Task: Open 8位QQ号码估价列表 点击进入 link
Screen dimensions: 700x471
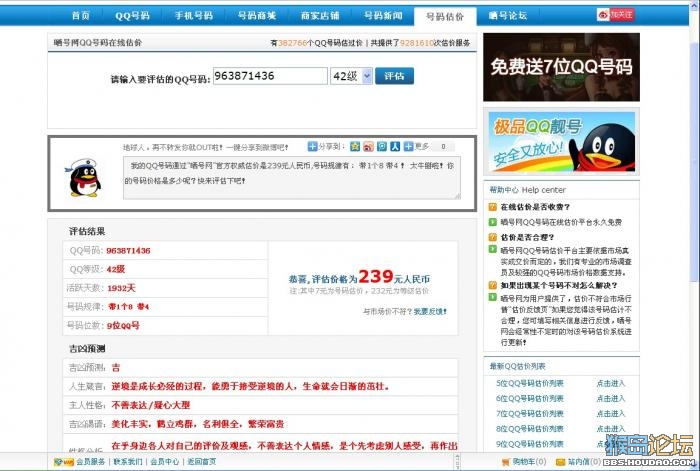Action: pos(611,429)
